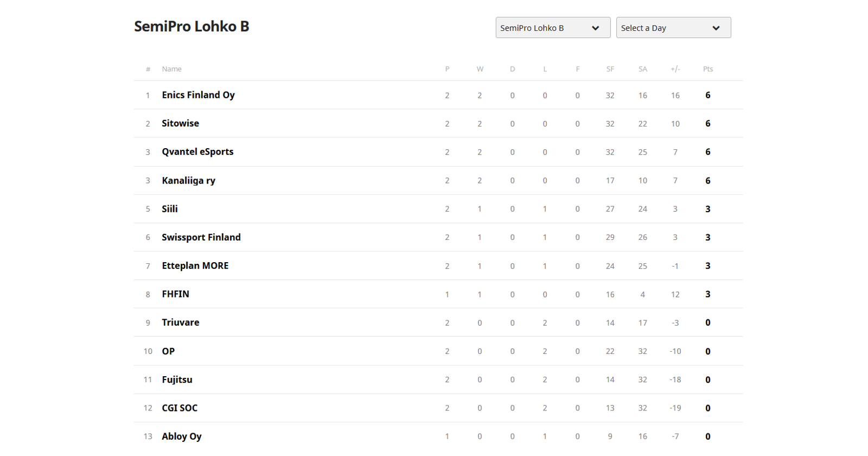
Task: Click the Enics Finland Oy team name
Action: pos(198,95)
